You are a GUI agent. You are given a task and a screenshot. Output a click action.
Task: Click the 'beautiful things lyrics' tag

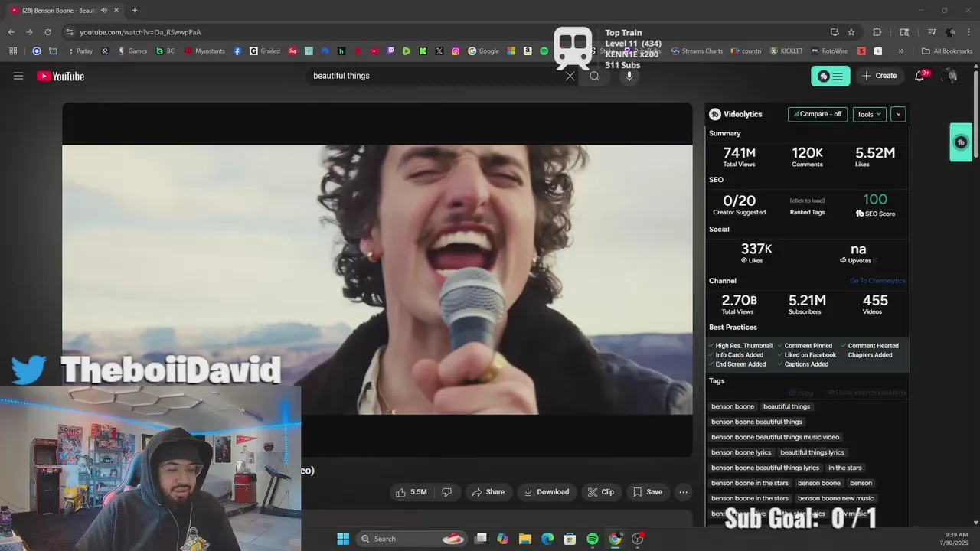812,452
